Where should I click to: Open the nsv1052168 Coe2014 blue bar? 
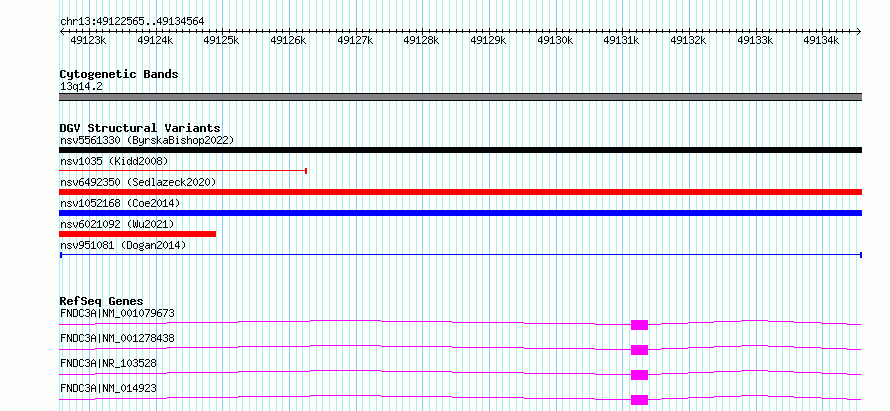point(460,213)
